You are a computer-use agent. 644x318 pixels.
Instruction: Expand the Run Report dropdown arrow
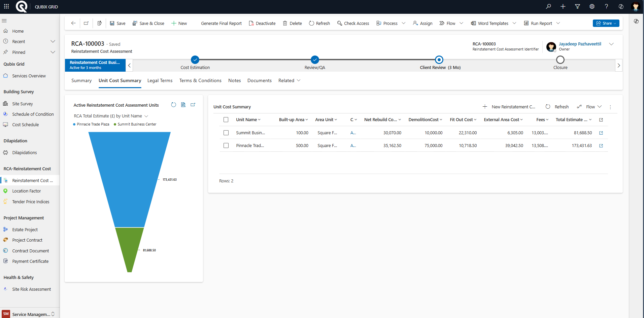pos(558,23)
